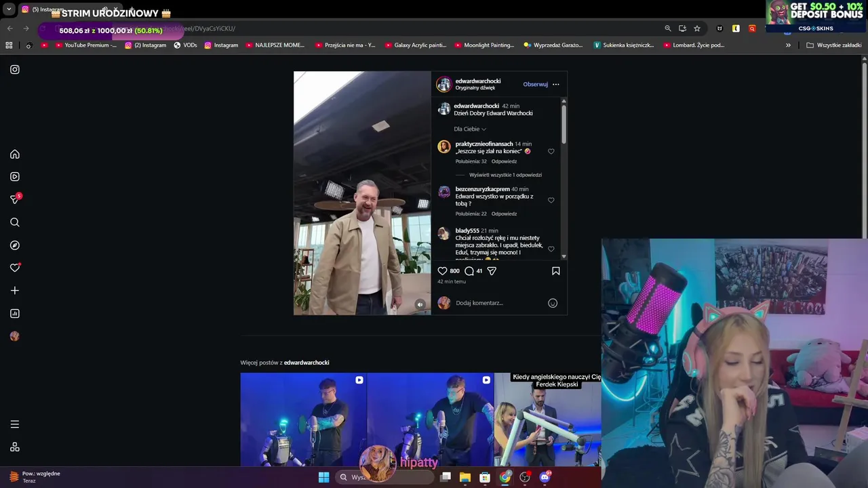Open Ferdek Kiepski reel thumbnail

[548, 420]
